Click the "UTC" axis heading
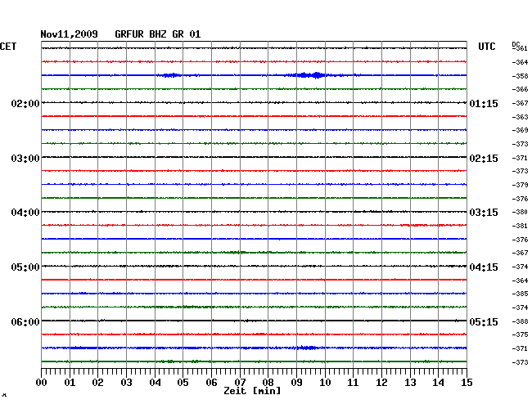Image resolution: width=532 pixels, height=404 pixels. click(x=486, y=47)
